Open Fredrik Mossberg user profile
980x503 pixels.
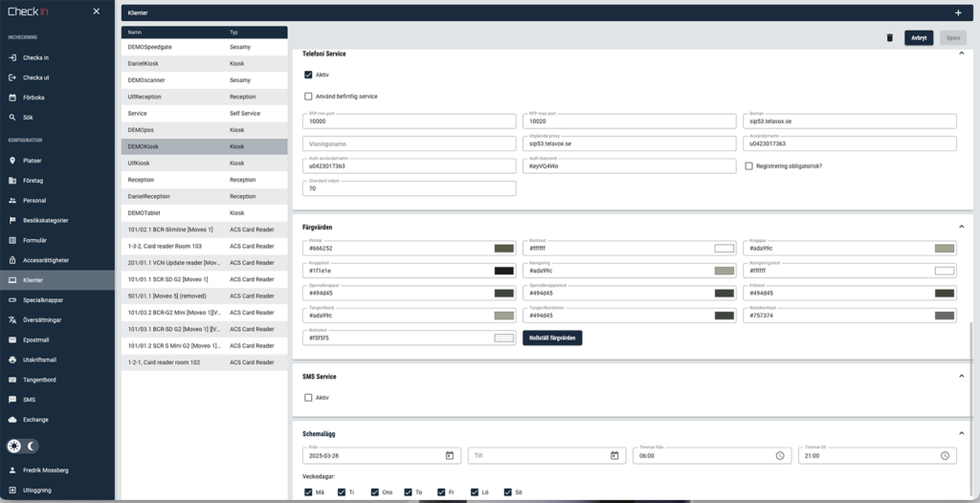(56, 470)
